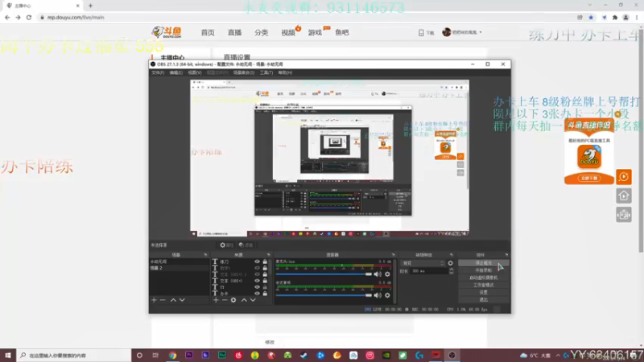Screen dimensions: 644x362
Task: Mute the desktop audio speaker icon
Action: pos(378,295)
